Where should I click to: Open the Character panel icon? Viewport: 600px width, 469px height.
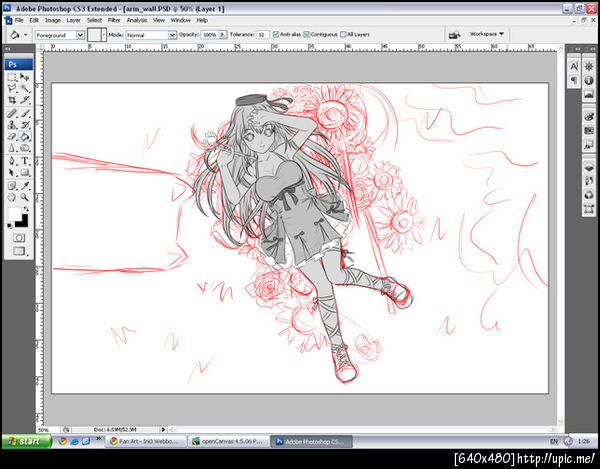pos(574,67)
